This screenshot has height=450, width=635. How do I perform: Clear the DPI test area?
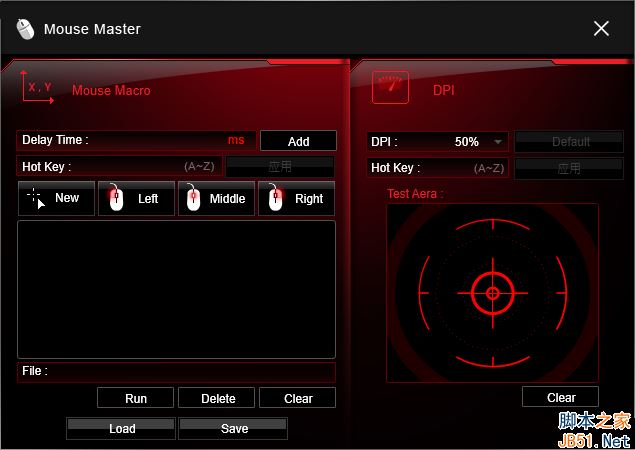(560, 397)
